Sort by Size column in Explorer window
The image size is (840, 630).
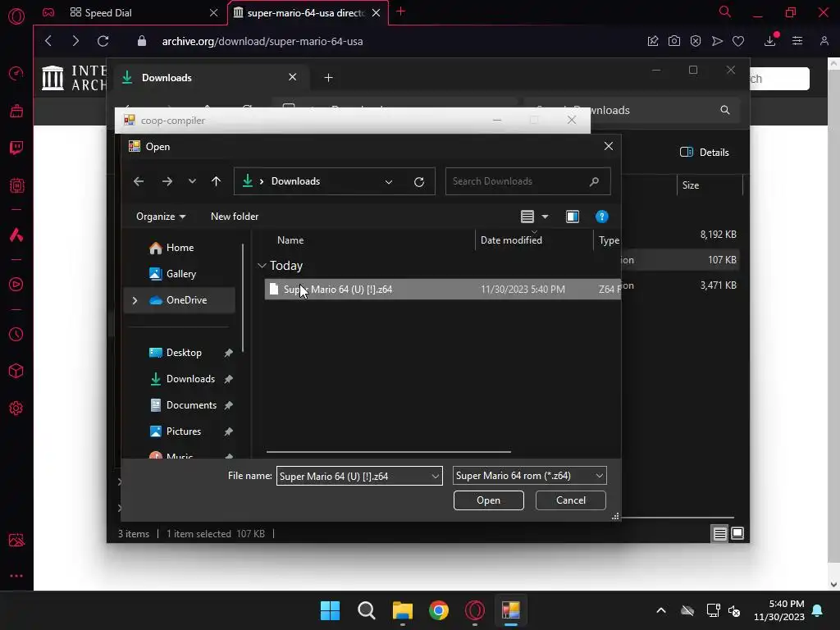691,185
